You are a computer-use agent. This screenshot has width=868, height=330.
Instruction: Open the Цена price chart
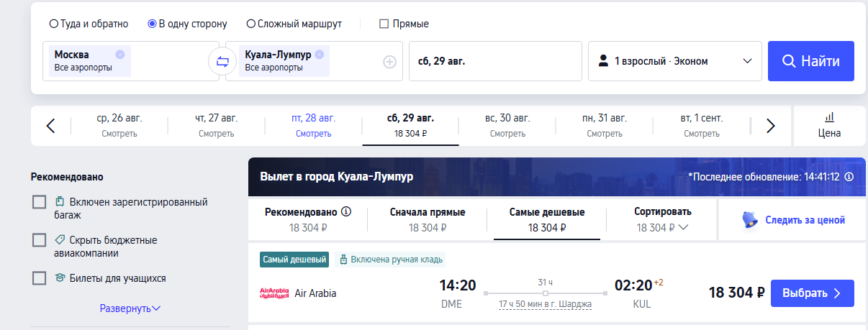pyautogui.click(x=829, y=126)
